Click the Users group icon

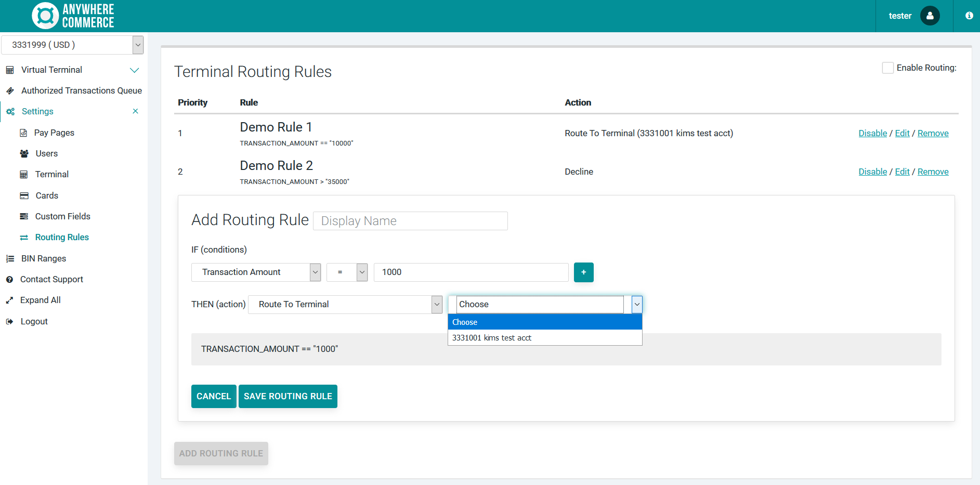(24, 154)
